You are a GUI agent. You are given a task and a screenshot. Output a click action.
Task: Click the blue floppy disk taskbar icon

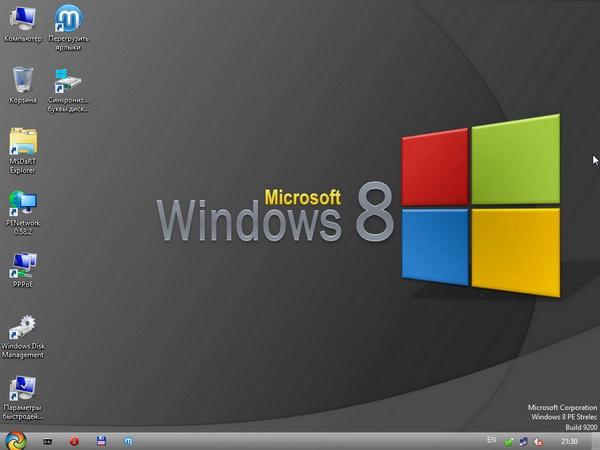coord(101,441)
